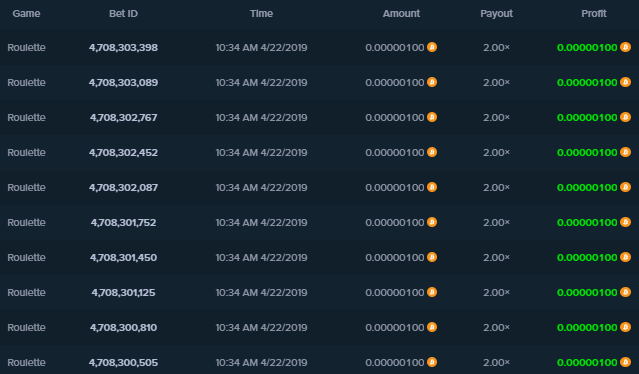Click the Bitcoin profit icon in row 4,708,301,752
Screen dimensions: 639x374
[x=626, y=222]
